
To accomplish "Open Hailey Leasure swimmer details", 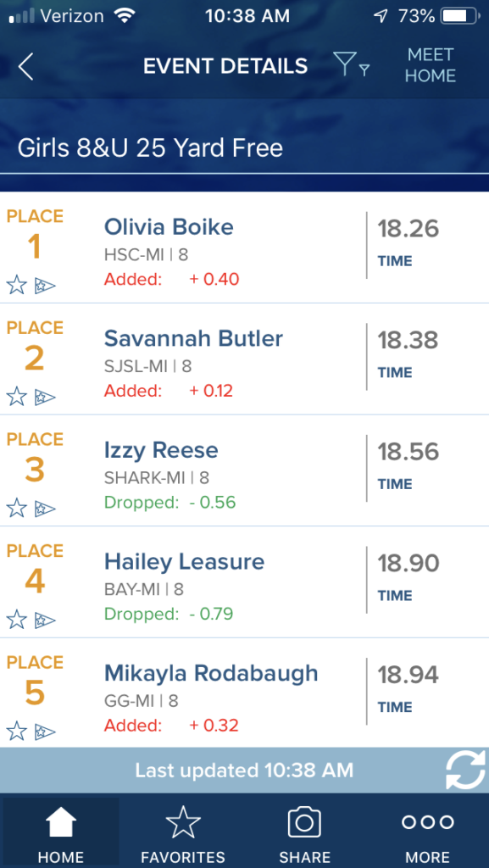I will coord(184,563).
